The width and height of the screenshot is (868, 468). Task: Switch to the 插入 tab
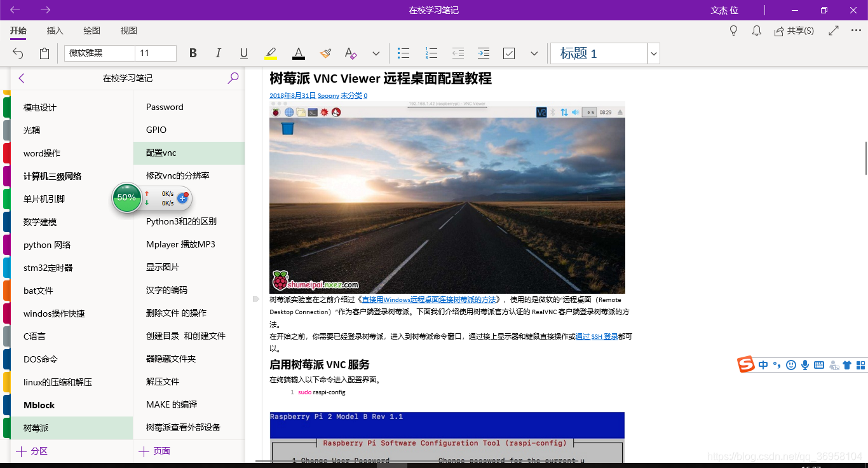(55, 31)
